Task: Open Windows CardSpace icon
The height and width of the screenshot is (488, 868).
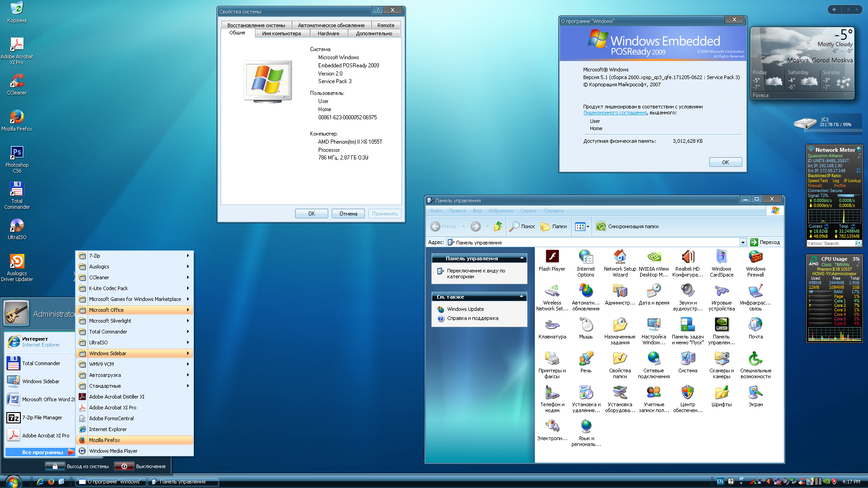Action: click(722, 264)
